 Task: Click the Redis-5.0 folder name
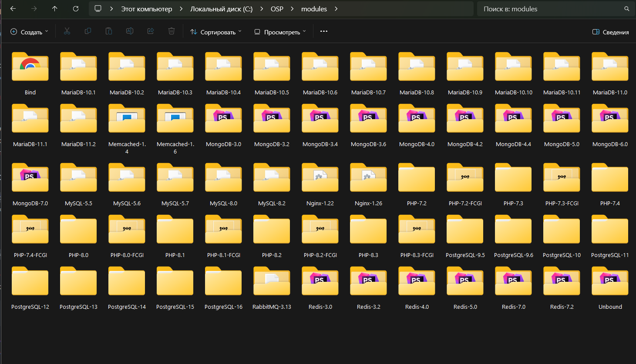coord(465,307)
